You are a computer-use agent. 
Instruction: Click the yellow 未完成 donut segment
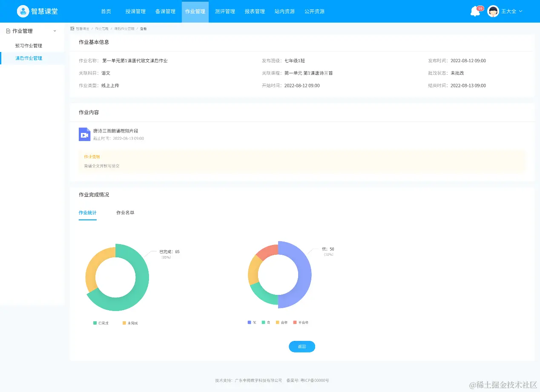[x=93, y=266]
